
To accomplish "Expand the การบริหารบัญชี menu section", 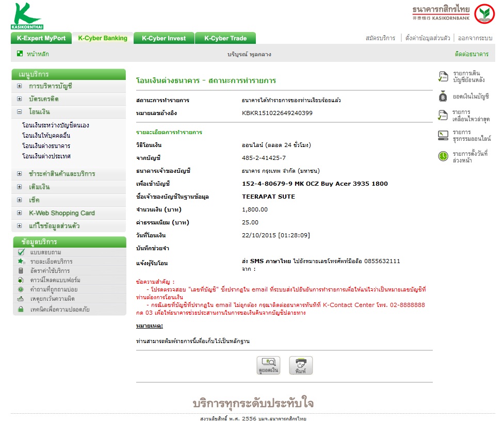I will click(x=19, y=86).
